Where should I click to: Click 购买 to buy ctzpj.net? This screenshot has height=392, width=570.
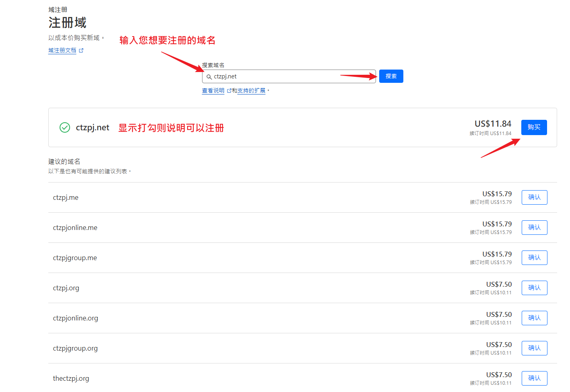(x=534, y=127)
